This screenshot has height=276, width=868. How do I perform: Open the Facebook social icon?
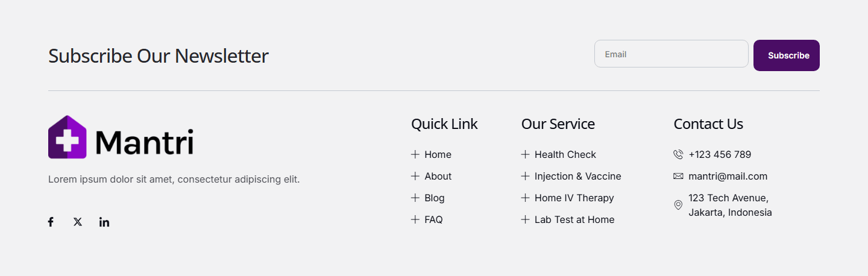(51, 222)
